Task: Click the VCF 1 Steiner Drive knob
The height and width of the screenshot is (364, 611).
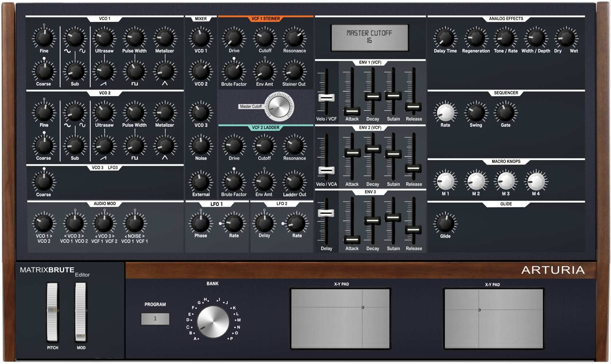Action: pos(234,37)
